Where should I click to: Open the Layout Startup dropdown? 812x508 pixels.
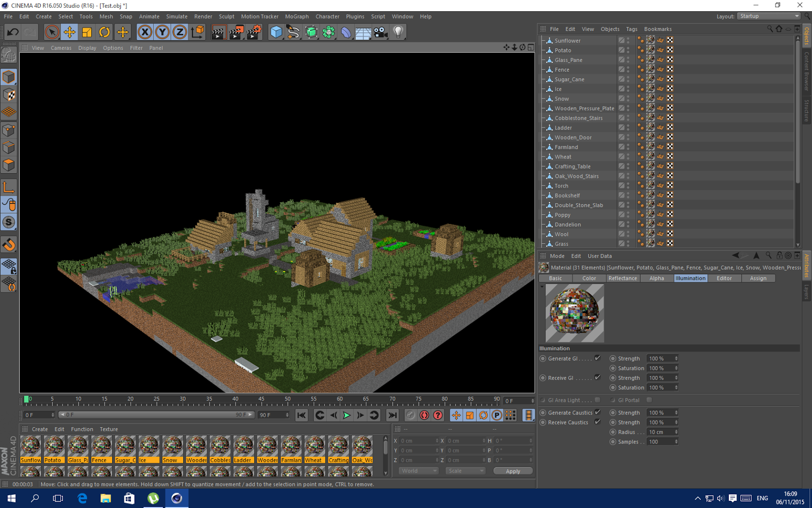pyautogui.click(x=768, y=16)
